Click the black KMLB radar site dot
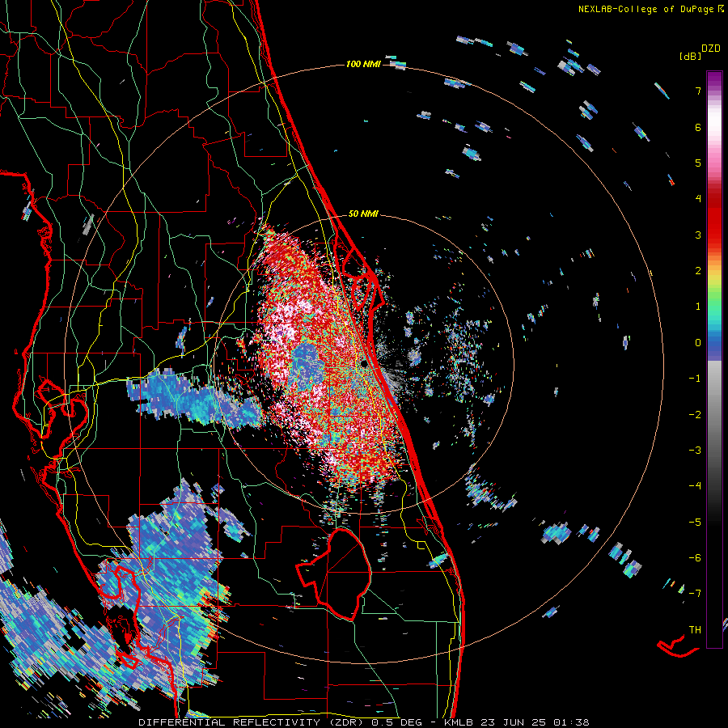The height and width of the screenshot is (728, 728). point(365,364)
